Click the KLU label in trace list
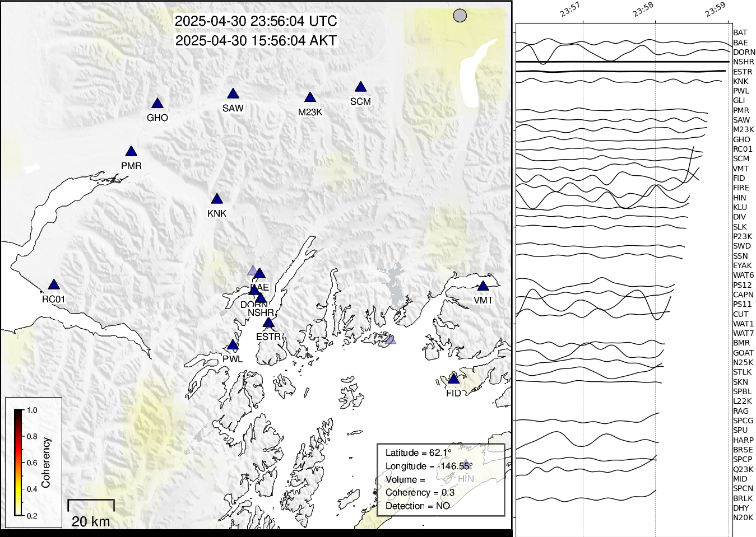 740,208
